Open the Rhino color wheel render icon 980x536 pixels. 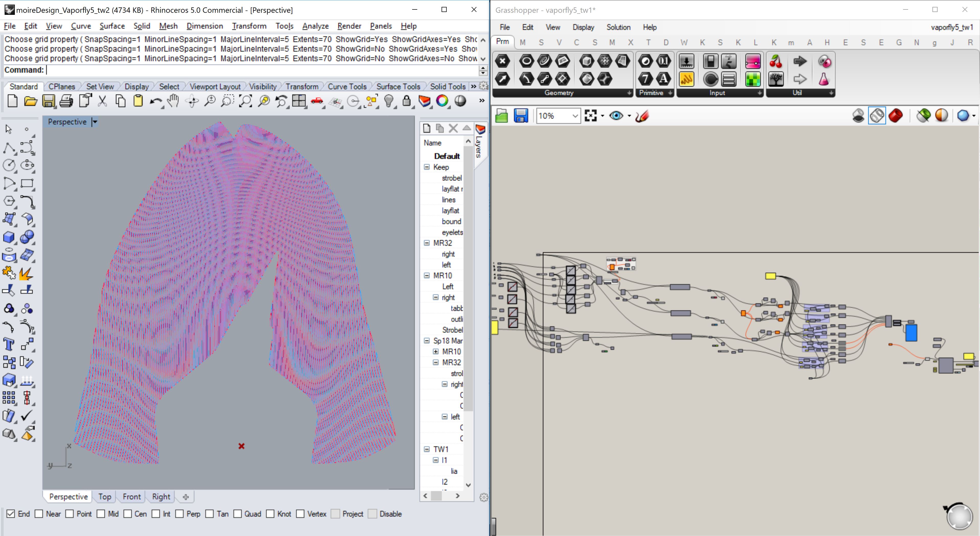tap(442, 101)
